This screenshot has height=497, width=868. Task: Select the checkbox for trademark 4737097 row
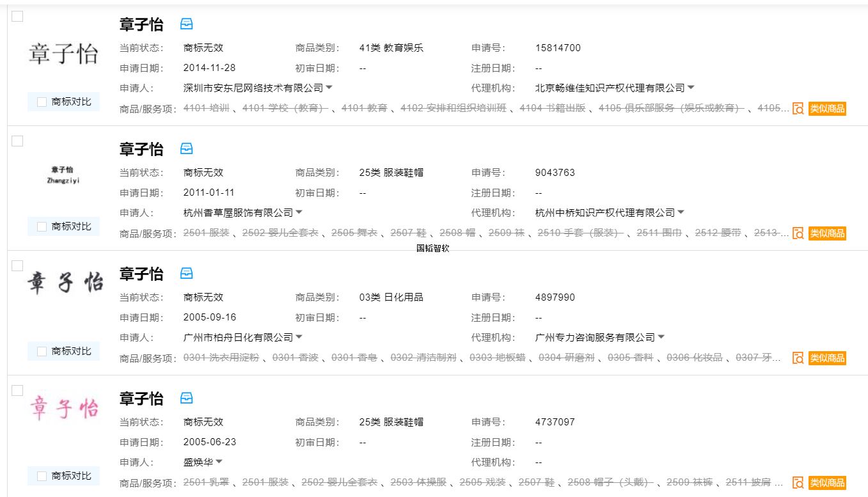pyautogui.click(x=18, y=390)
